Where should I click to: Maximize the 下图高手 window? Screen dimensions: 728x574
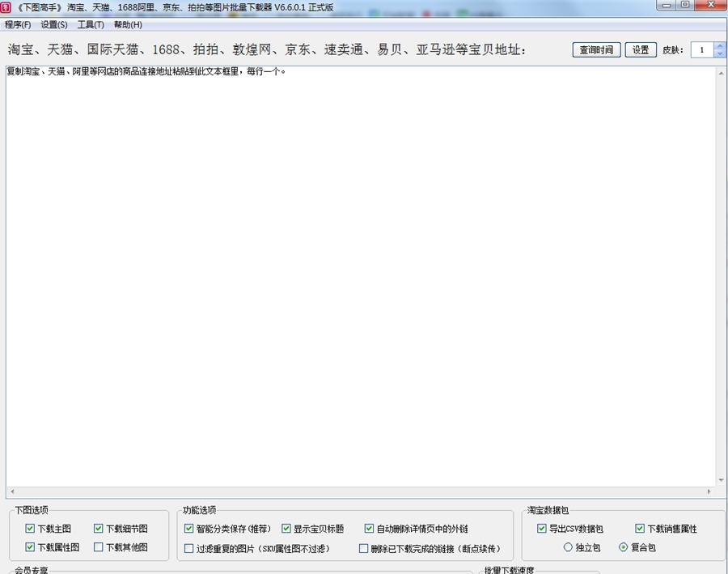click(685, 5)
